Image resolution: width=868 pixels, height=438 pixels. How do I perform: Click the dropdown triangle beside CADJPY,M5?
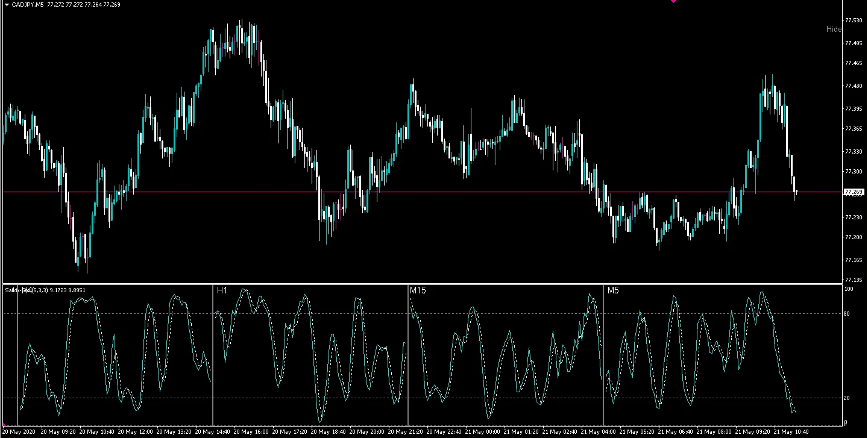point(7,5)
